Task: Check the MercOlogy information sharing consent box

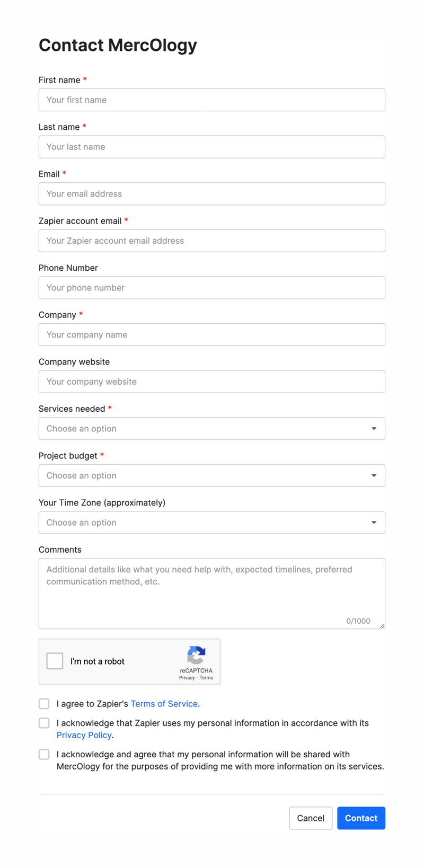Action: [x=44, y=754]
